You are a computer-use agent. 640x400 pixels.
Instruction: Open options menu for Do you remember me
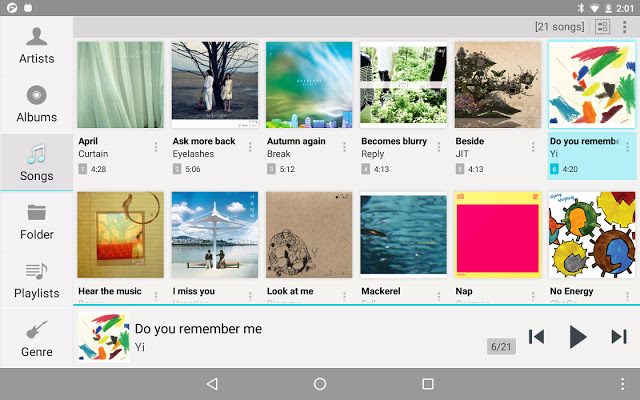tap(627, 147)
